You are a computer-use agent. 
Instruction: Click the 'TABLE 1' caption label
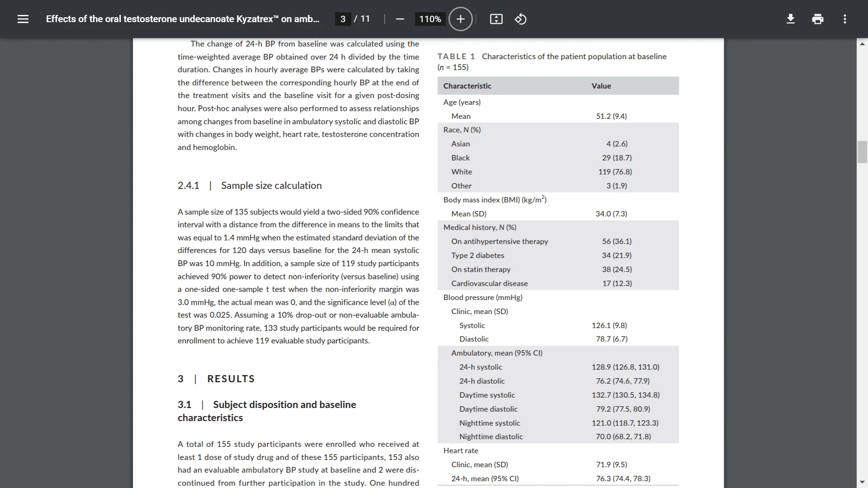[456, 56]
